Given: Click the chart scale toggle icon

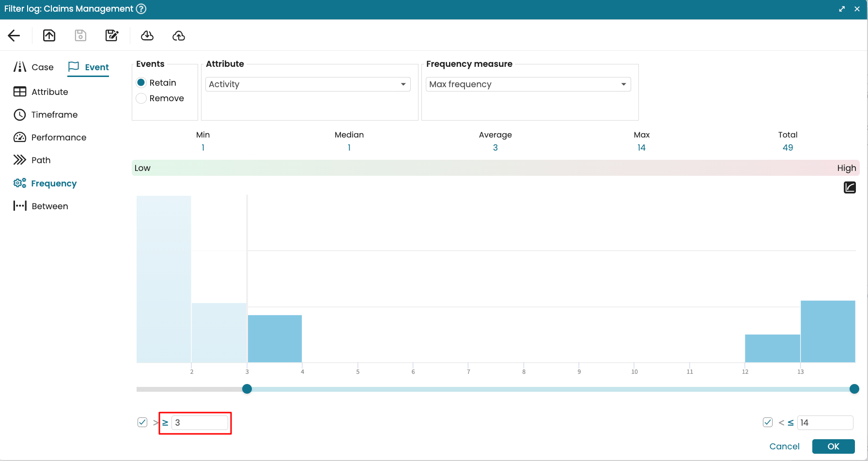Looking at the screenshot, I should (x=850, y=187).
